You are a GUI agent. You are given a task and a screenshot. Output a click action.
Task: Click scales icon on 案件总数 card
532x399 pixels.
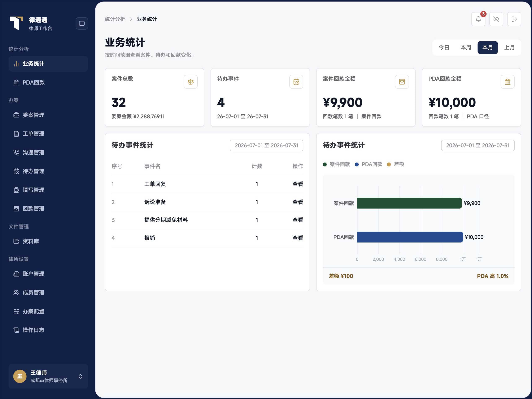point(191,82)
